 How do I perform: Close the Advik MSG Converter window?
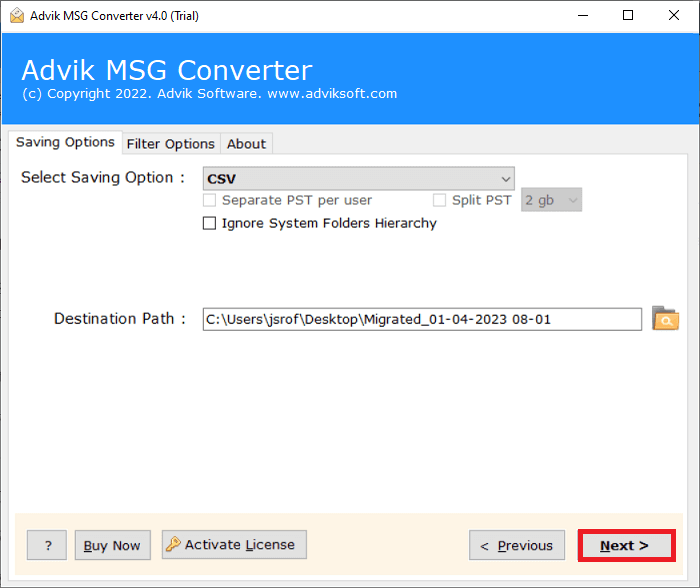coord(674,16)
